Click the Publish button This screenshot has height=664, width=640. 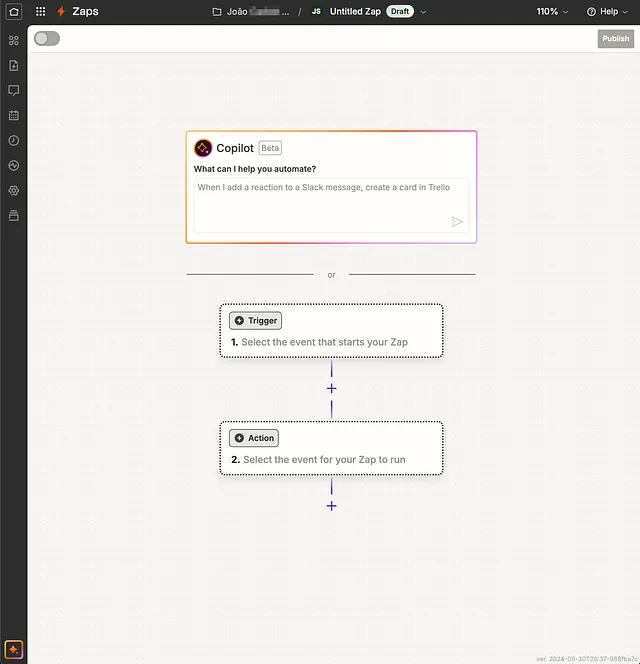click(615, 39)
